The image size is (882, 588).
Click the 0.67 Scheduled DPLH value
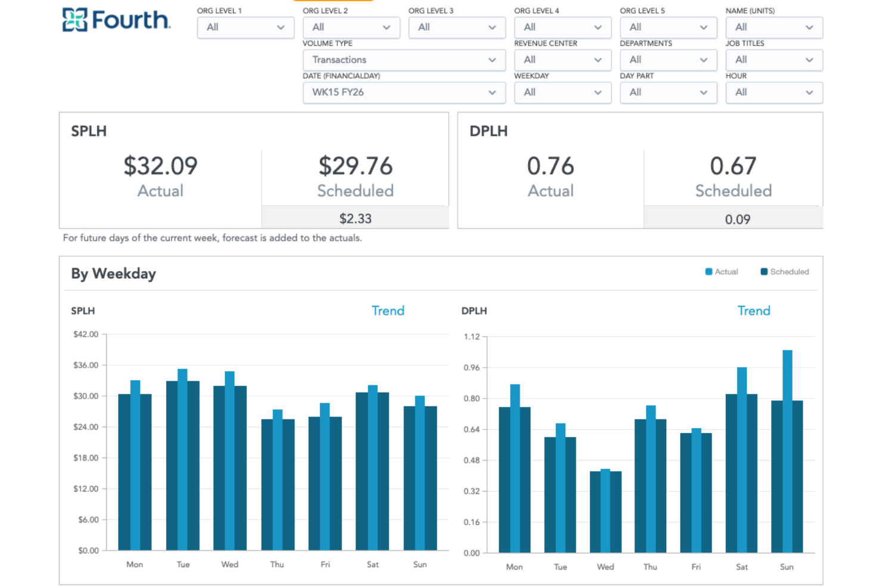733,166
